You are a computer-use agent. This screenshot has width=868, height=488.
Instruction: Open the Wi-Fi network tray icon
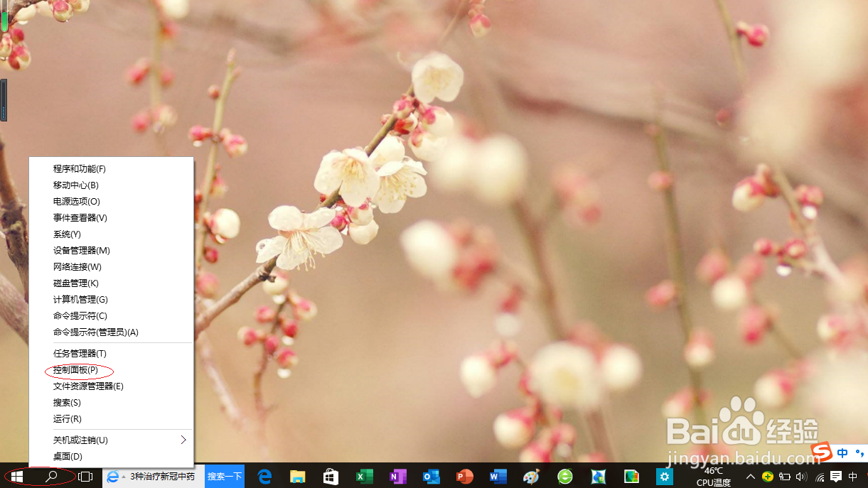[820, 477]
